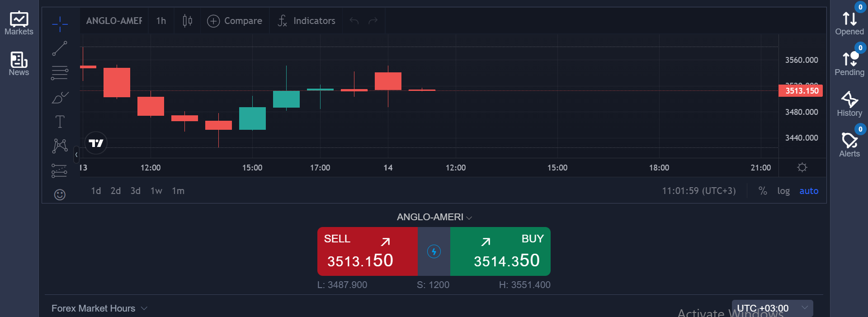Viewport: 868px width, 317px height.
Task: Toggle one-click trading lightning button
Action: 434,251
